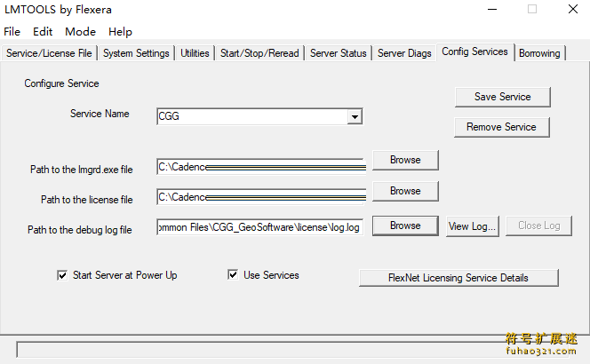Image resolution: width=590 pixels, height=364 pixels.
Task: Open the Mode menu
Action: pos(80,32)
